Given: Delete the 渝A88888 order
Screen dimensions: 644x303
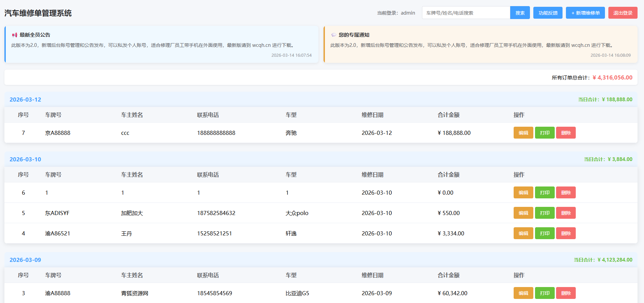Looking at the screenshot, I should coord(566,293).
